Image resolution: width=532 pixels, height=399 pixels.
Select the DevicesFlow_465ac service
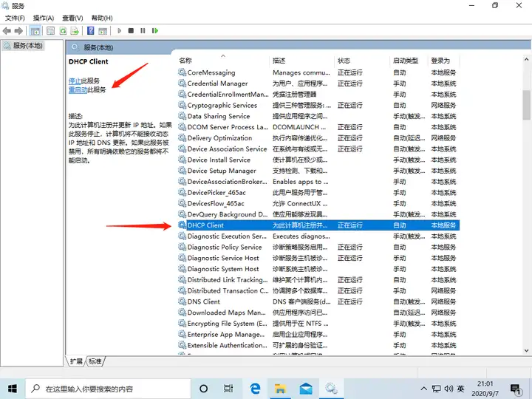(x=318, y=204)
